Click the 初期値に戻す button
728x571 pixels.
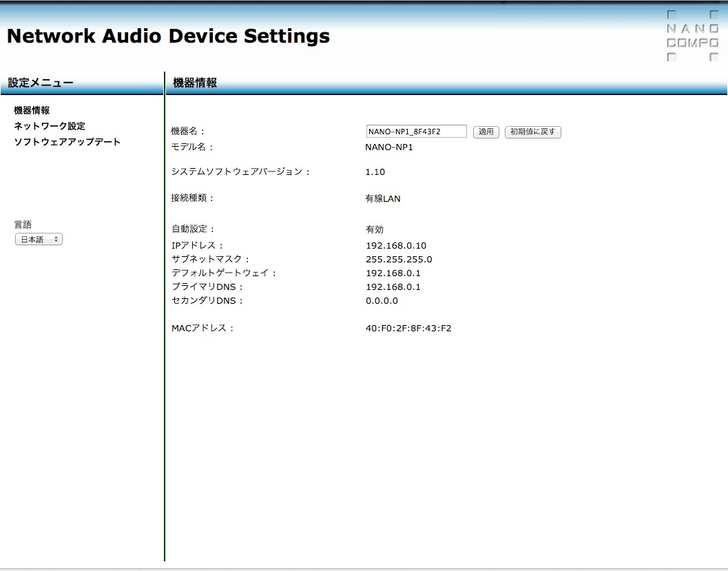(532, 132)
